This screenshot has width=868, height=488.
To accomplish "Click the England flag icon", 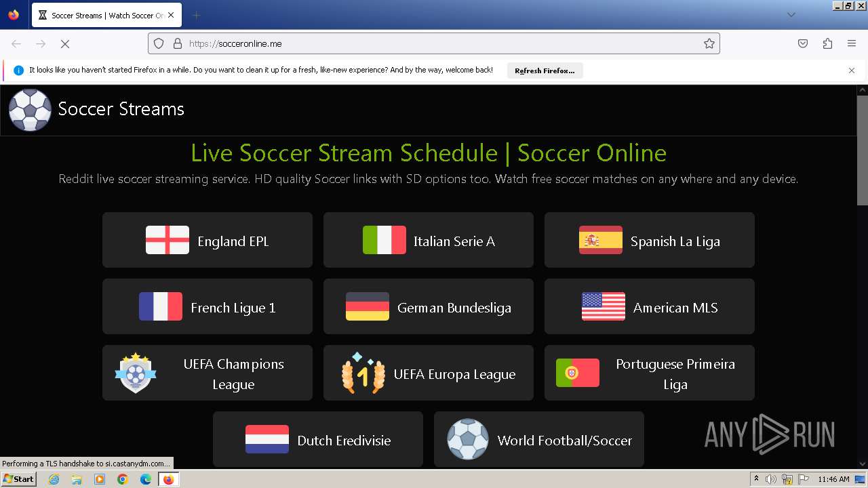I will tap(167, 240).
